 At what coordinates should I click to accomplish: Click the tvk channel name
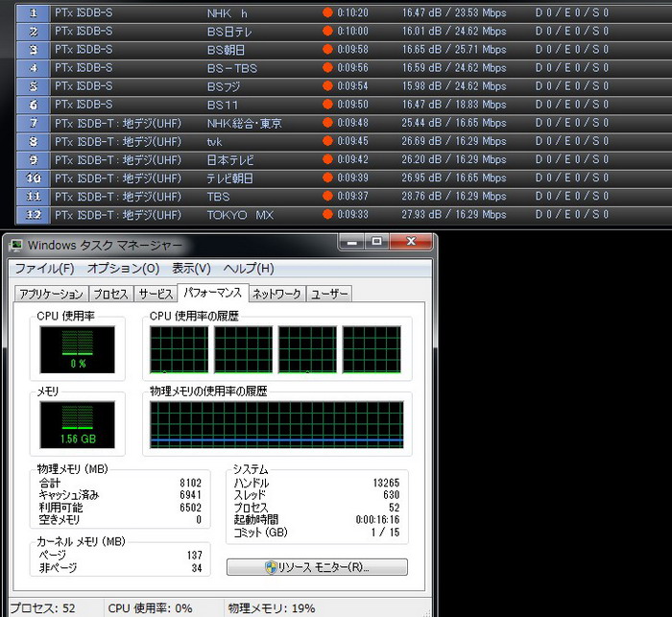coord(214,142)
